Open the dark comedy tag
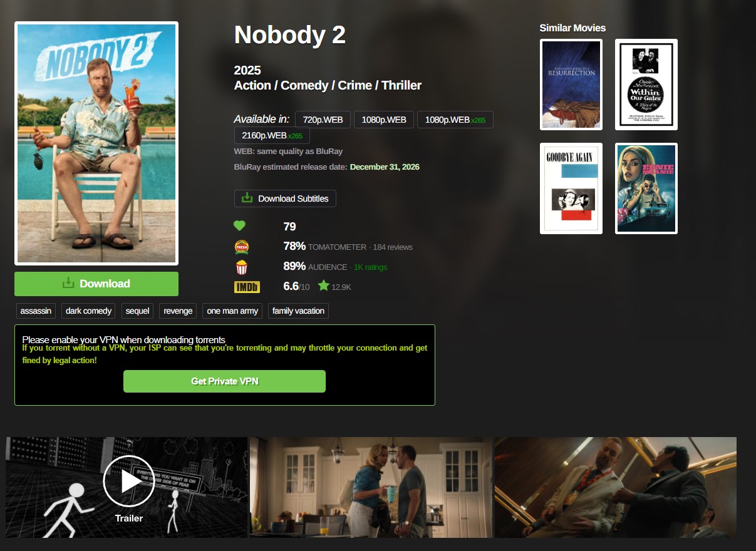756x551 pixels. [x=89, y=311]
